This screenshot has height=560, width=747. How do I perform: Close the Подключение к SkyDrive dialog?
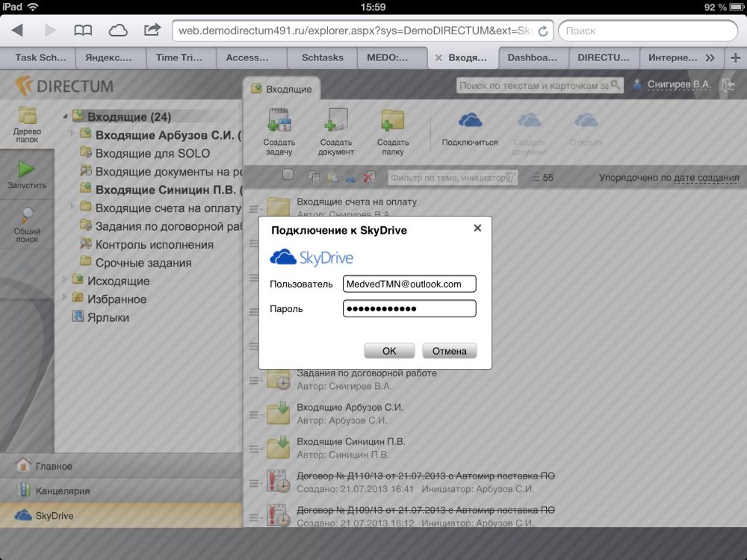click(477, 228)
